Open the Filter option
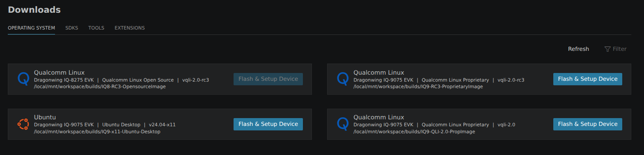This screenshot has height=155, width=644. tap(615, 49)
